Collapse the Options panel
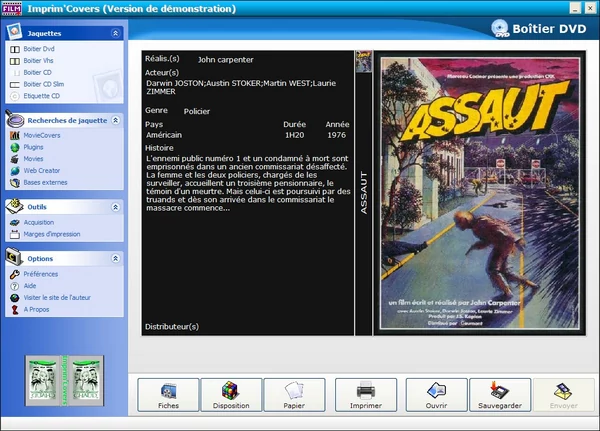This screenshot has width=600, height=431. (115, 258)
